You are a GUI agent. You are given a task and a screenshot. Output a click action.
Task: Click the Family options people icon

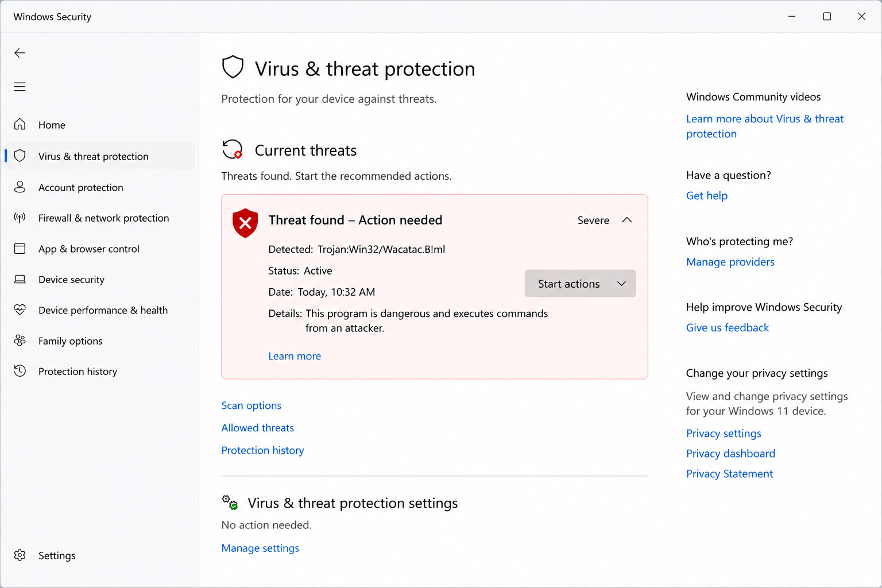click(20, 341)
